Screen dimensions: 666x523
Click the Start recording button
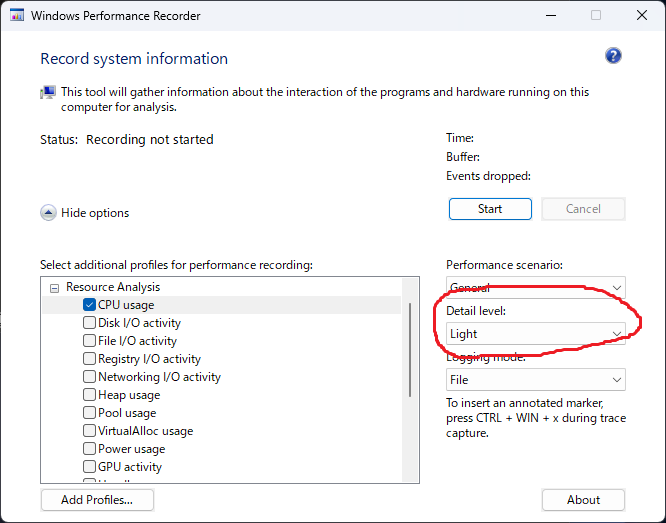point(490,209)
